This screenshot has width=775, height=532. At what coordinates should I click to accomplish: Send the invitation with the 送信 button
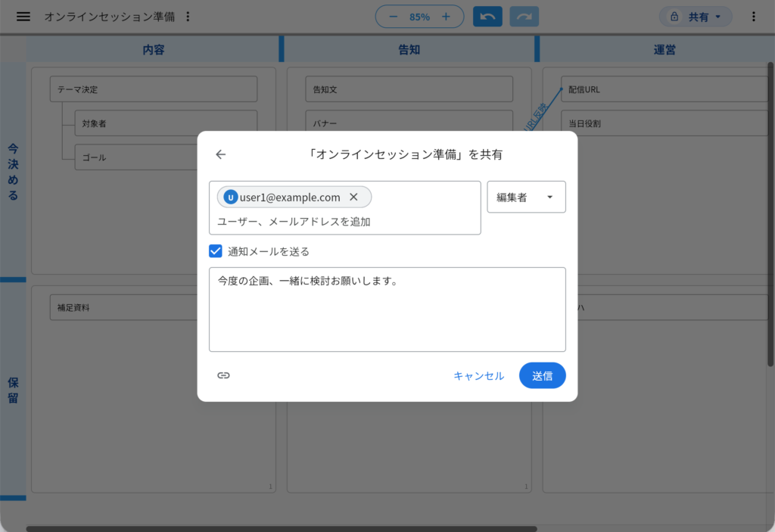point(542,375)
